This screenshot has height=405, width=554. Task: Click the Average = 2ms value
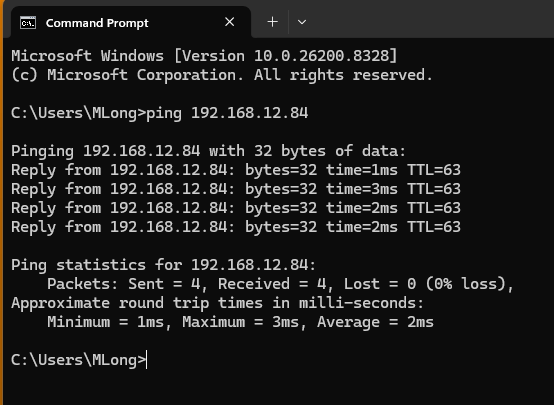(x=375, y=322)
